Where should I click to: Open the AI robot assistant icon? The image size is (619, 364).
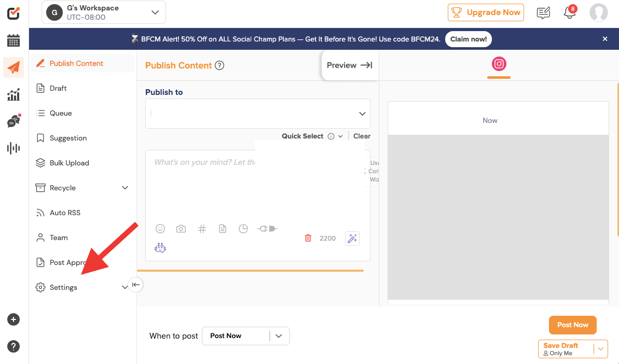click(160, 248)
